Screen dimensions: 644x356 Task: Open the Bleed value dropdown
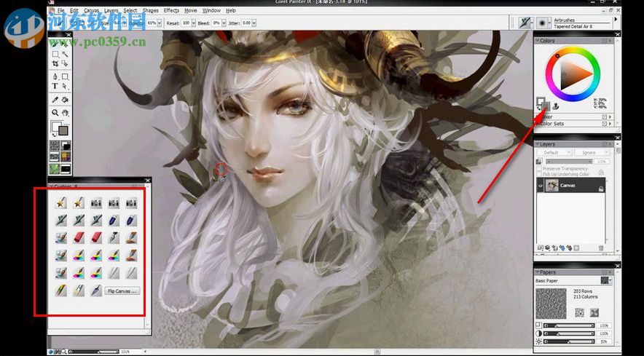tap(224, 23)
